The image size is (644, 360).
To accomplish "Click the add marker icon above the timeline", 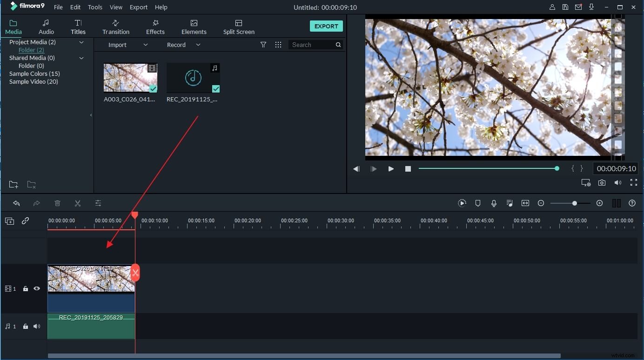I will click(x=477, y=203).
